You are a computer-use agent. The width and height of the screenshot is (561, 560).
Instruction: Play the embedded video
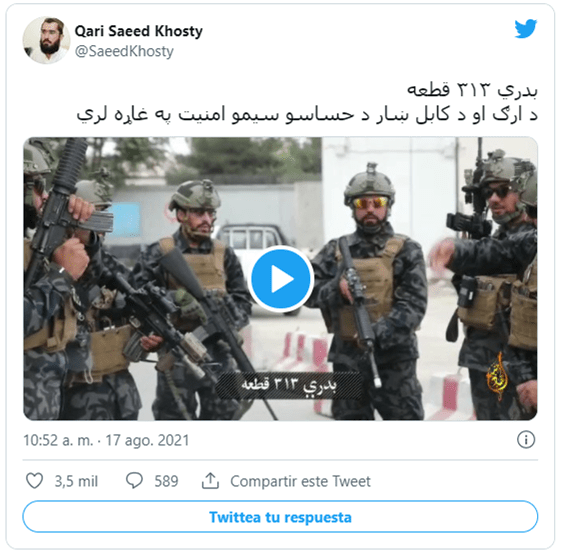(x=280, y=279)
